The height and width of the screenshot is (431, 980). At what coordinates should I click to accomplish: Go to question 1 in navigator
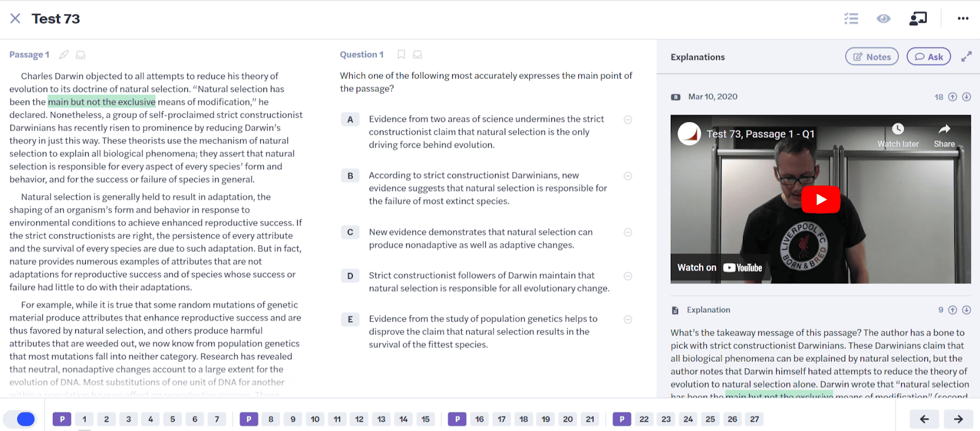click(85, 419)
